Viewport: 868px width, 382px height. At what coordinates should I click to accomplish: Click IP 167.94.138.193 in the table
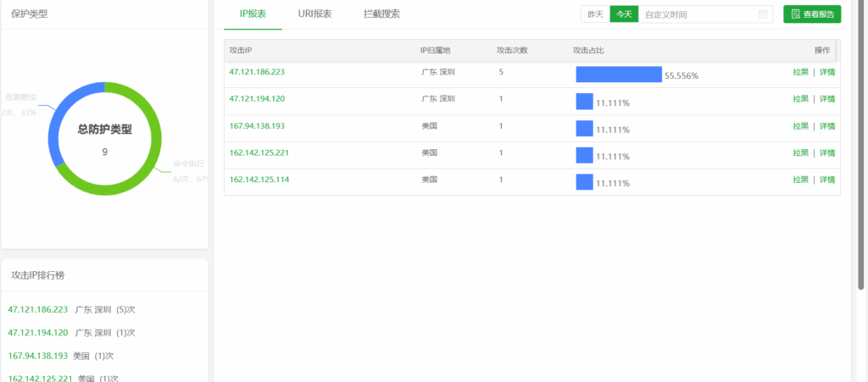coord(257,126)
